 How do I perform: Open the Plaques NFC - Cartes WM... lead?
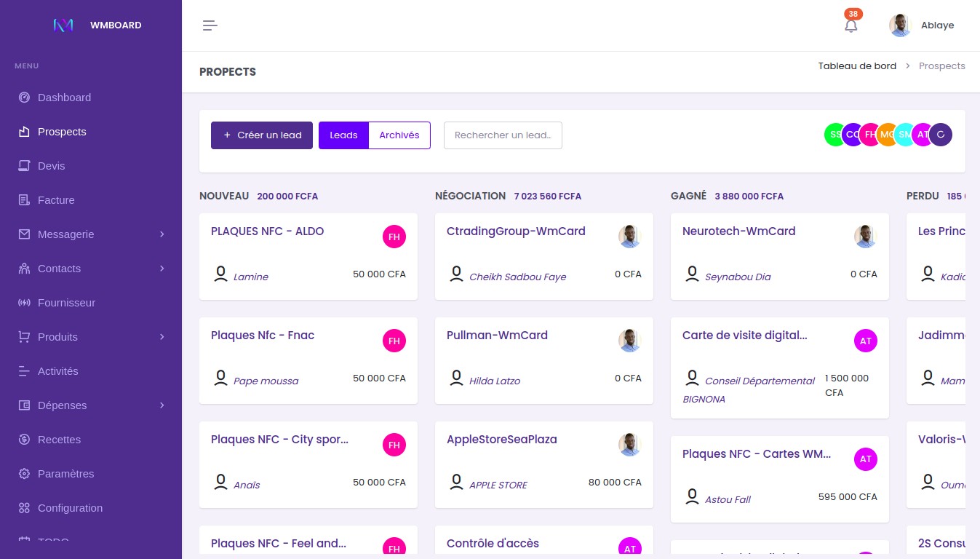click(757, 454)
